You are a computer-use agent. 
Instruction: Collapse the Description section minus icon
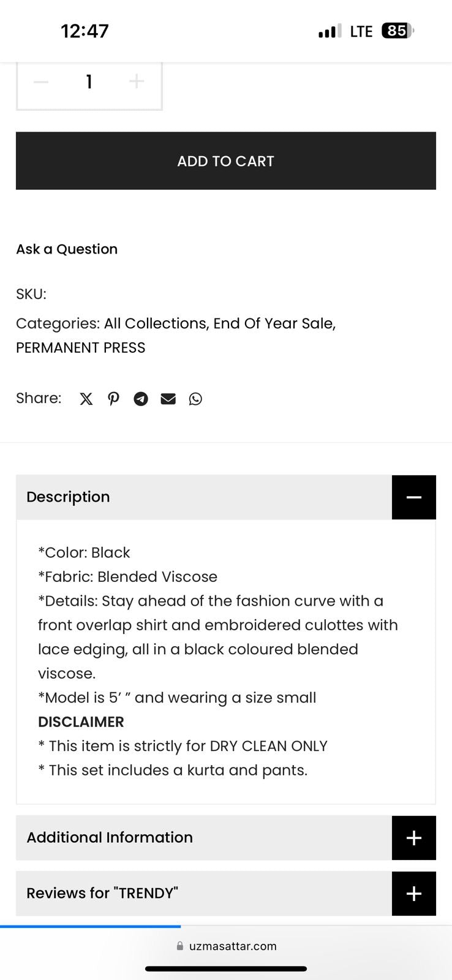tap(414, 497)
